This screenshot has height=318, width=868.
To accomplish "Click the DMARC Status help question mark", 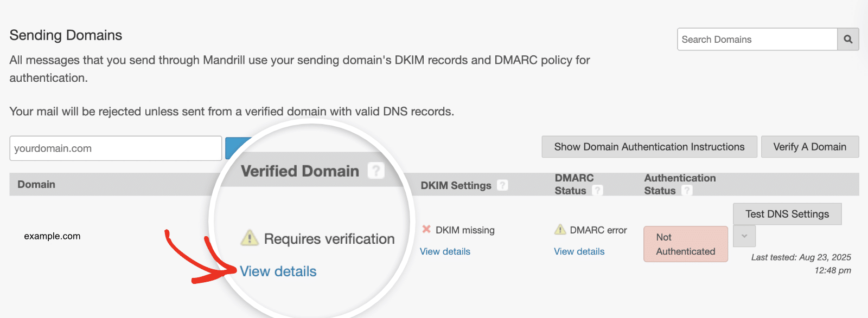I will point(597,191).
